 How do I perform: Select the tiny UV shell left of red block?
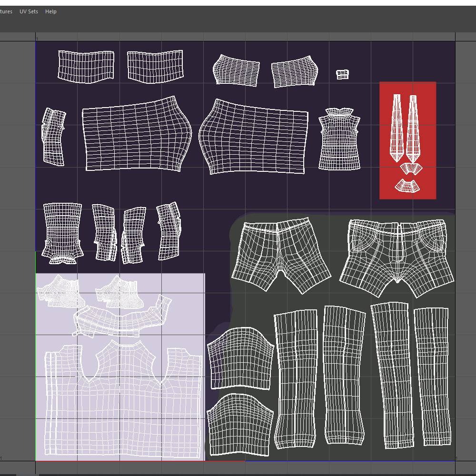point(342,74)
